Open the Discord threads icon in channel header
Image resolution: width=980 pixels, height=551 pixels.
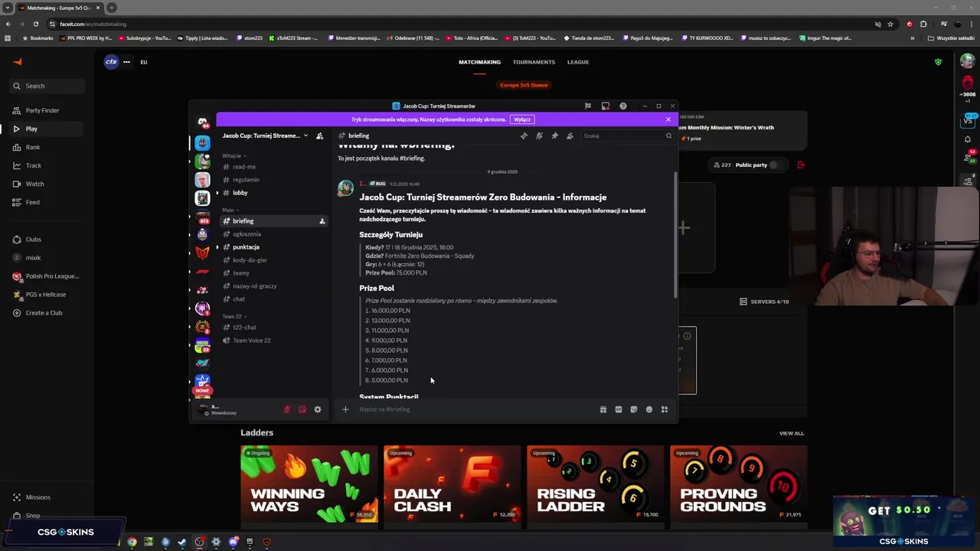pos(524,135)
